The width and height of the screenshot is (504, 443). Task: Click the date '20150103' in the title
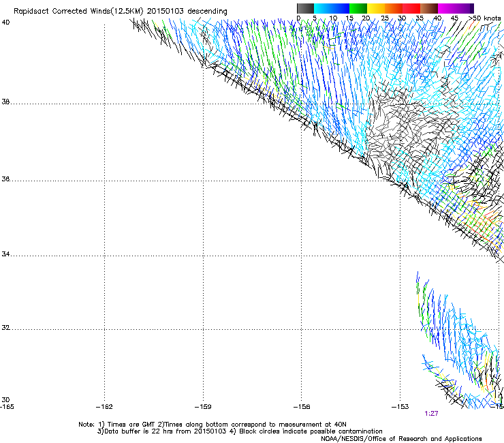(166, 12)
